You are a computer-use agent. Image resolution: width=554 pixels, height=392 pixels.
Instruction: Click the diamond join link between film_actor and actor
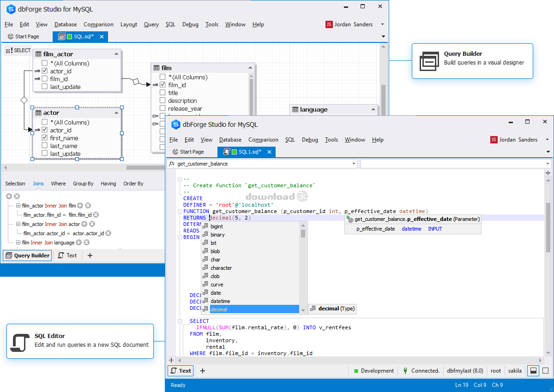pos(24,100)
